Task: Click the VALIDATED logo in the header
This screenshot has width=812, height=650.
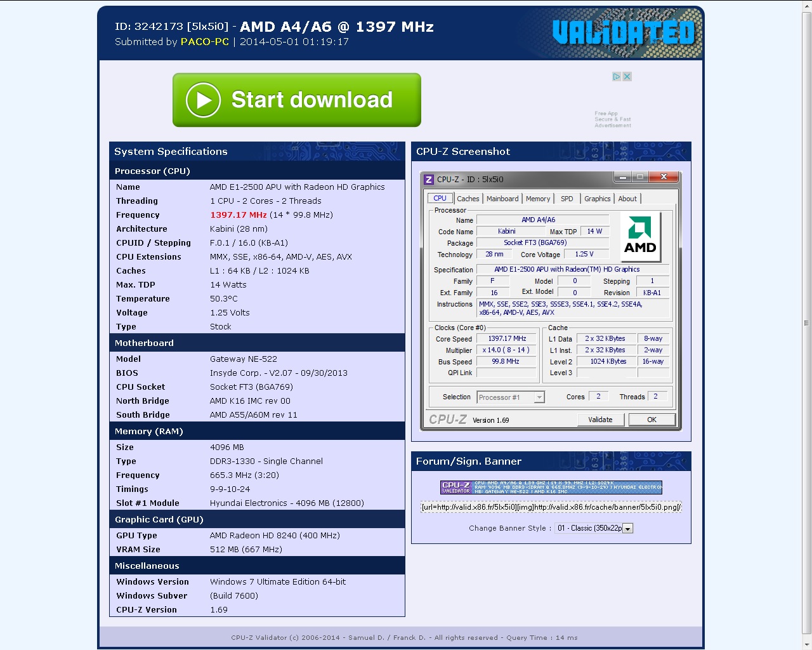Action: 624,32
